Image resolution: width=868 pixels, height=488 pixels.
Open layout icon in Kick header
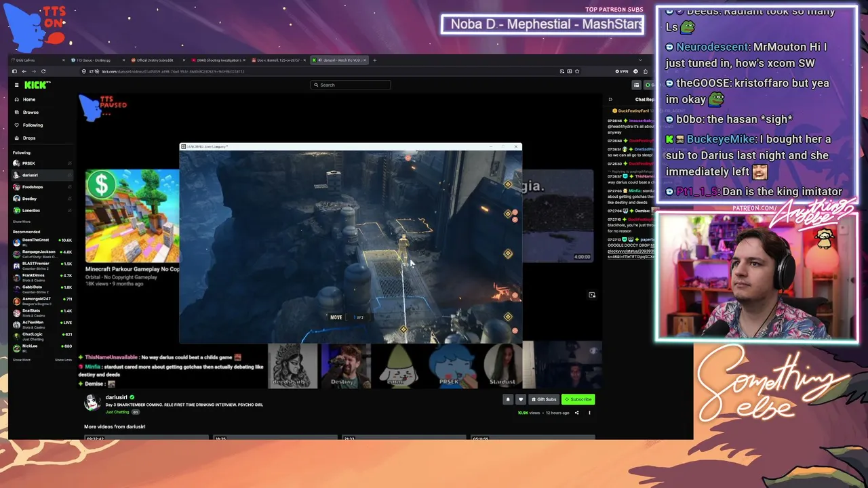point(636,85)
